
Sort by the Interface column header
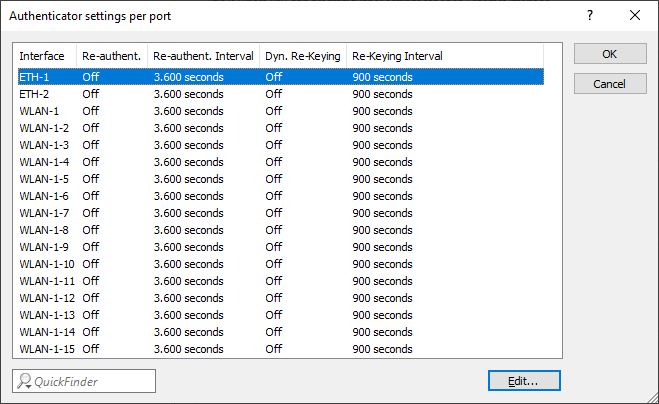44,57
